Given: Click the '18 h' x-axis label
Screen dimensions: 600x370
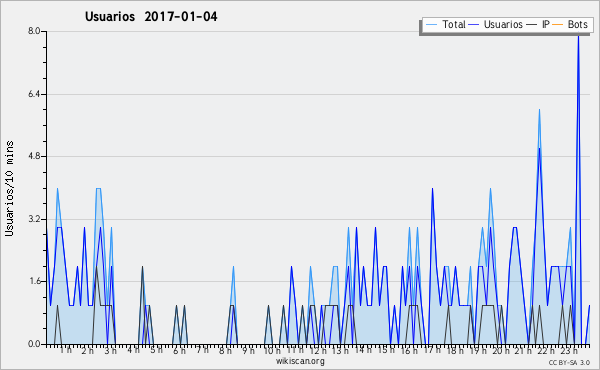Looking at the screenshot, I should pos(455,350).
